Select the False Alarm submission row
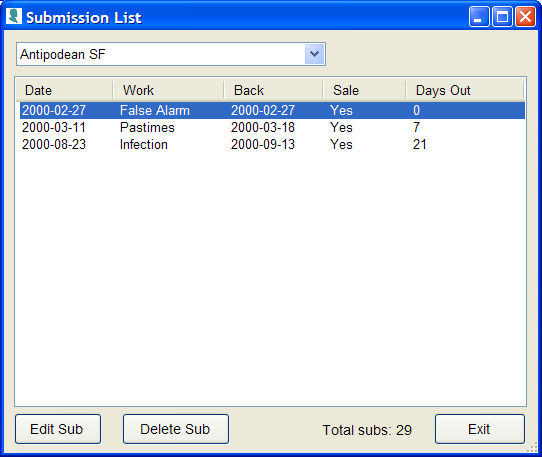The height and width of the screenshot is (457, 542). point(272,110)
